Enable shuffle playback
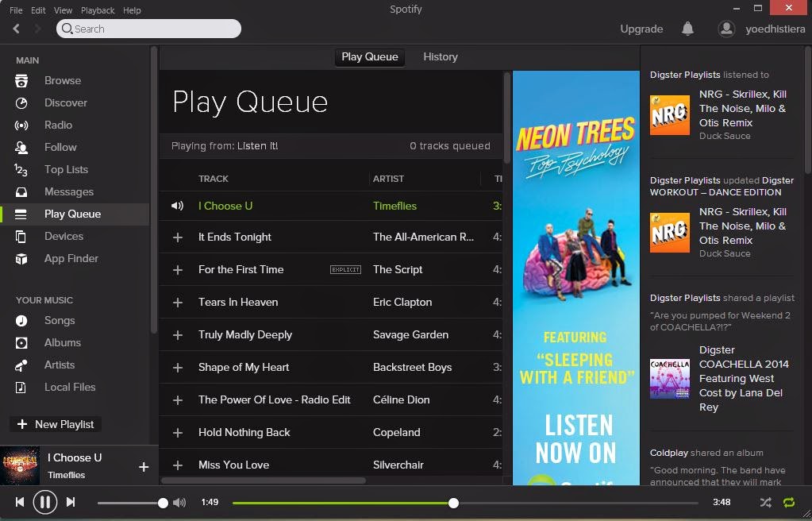Screen dimensions: 812x521 765,502
